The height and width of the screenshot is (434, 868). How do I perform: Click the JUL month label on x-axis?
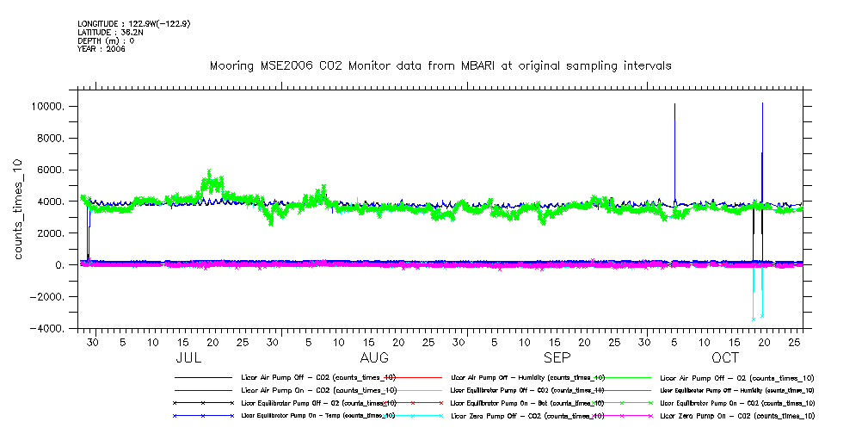click(x=189, y=357)
